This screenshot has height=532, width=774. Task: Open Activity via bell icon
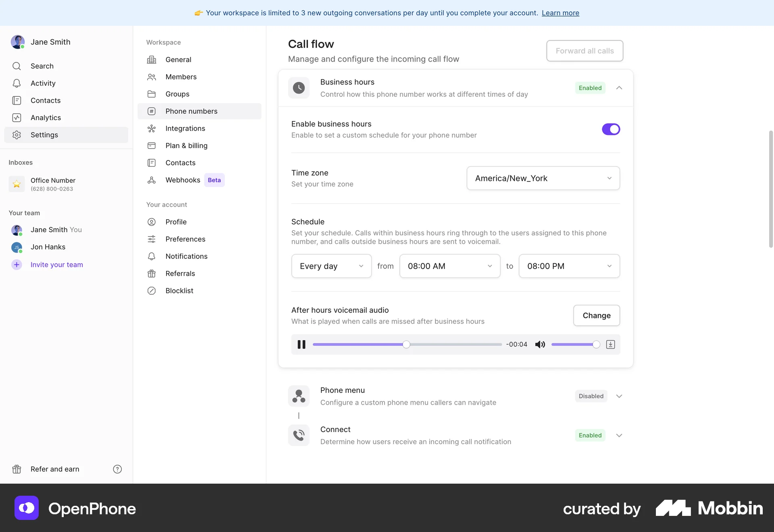17,83
